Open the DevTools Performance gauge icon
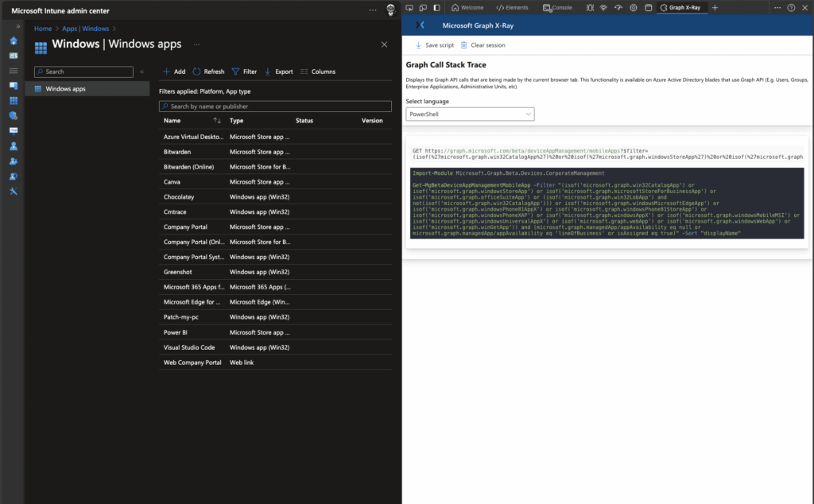Screen dimensions: 814x504 point(618,8)
